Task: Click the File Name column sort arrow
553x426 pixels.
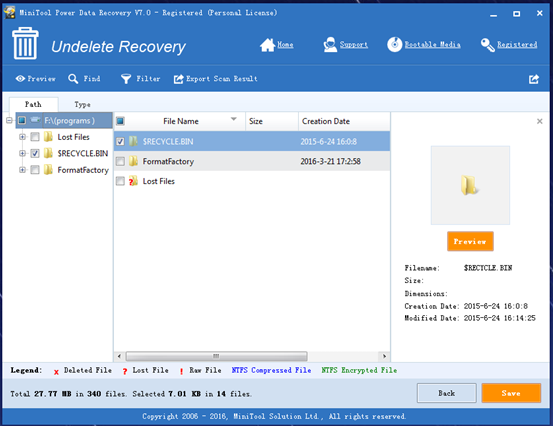Action: (x=233, y=119)
